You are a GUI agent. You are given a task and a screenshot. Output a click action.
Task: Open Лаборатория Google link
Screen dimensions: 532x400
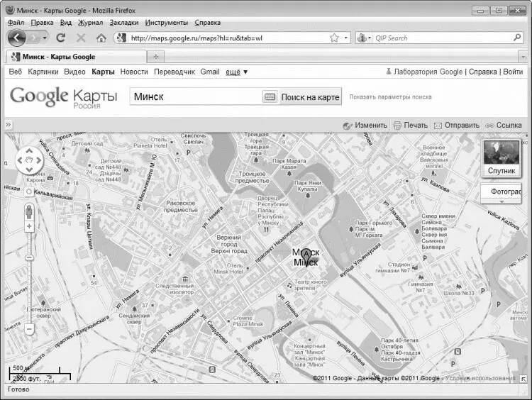[x=424, y=72]
